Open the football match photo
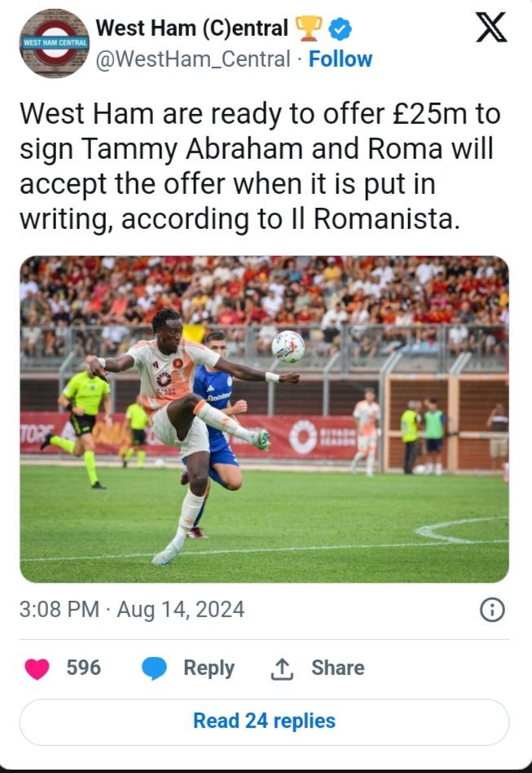 tap(264, 419)
